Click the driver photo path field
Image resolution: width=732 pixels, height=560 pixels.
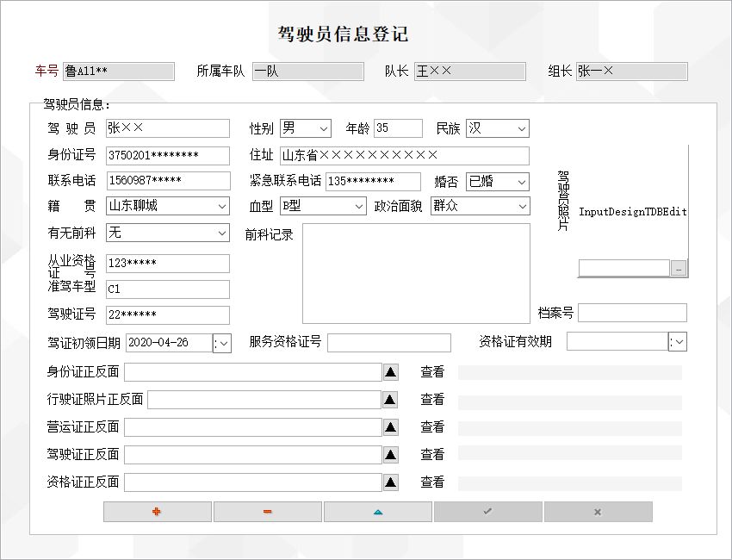[x=624, y=269]
